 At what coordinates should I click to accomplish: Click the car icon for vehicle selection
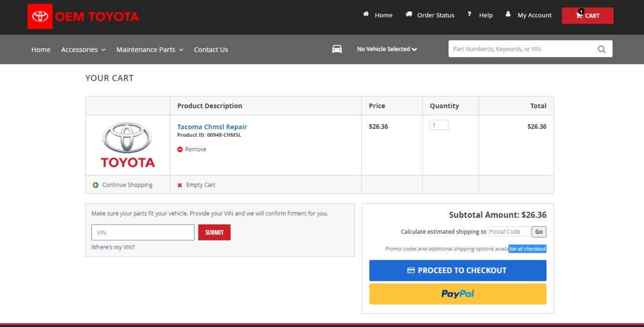pyautogui.click(x=337, y=49)
